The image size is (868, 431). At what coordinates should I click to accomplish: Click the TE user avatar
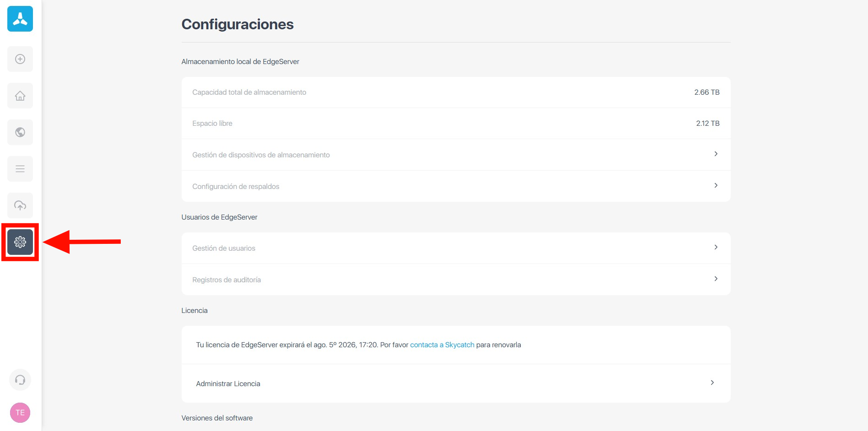tap(20, 413)
